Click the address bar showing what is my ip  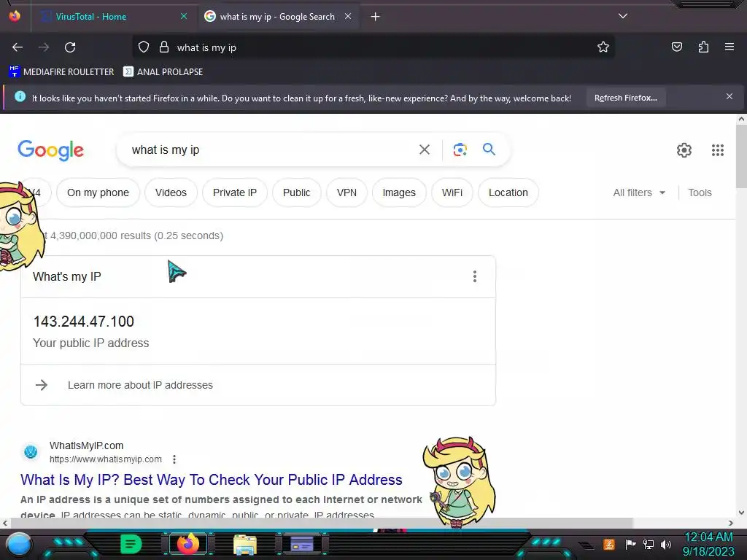tap(373, 47)
